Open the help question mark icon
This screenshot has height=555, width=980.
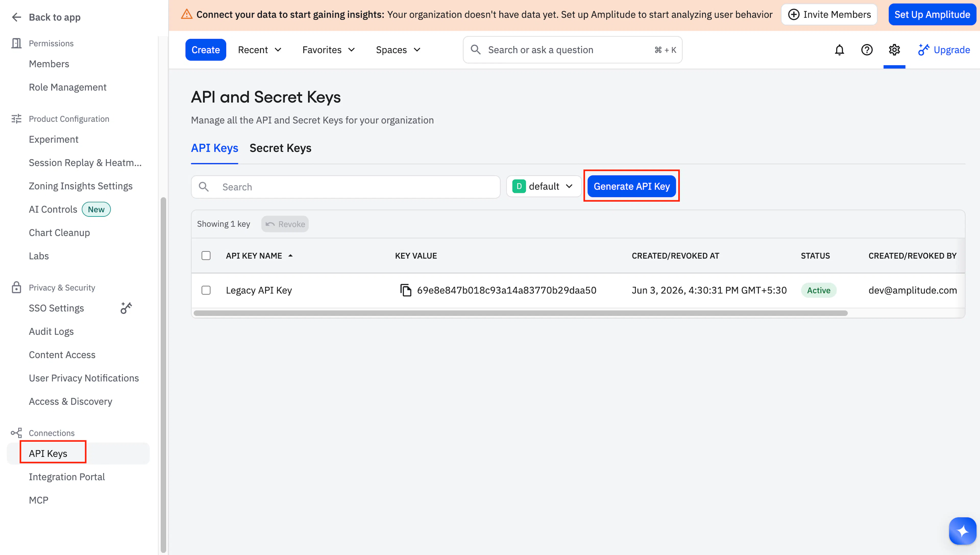pyautogui.click(x=867, y=50)
